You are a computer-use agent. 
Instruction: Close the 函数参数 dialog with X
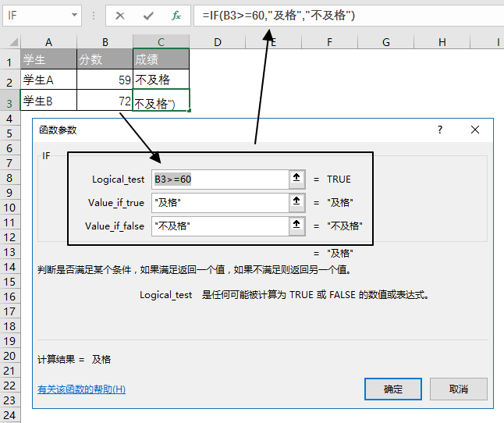pyautogui.click(x=474, y=130)
